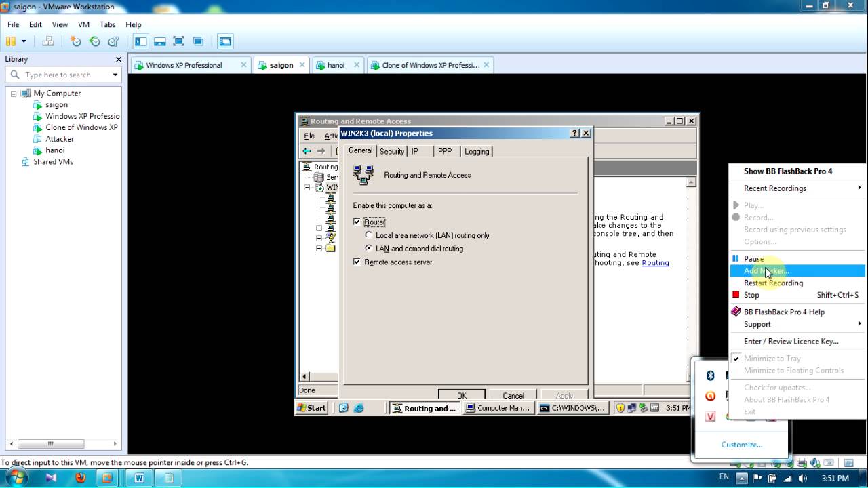Open C:\WINDOWS command prompt taskbar item
Image resolution: width=868 pixels, height=488 pixels.
pyautogui.click(x=572, y=408)
